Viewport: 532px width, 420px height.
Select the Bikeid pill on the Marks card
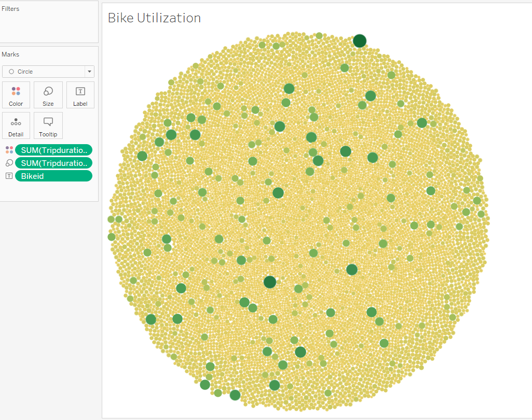coord(53,176)
